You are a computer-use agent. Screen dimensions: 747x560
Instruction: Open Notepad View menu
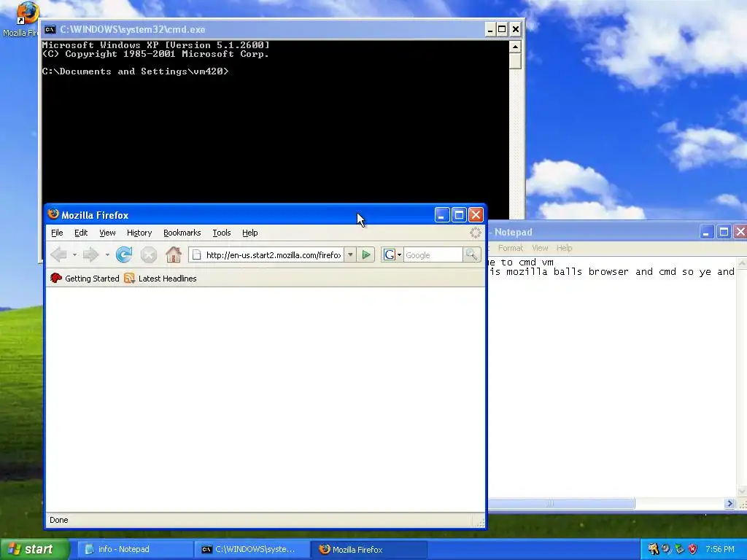(x=540, y=248)
